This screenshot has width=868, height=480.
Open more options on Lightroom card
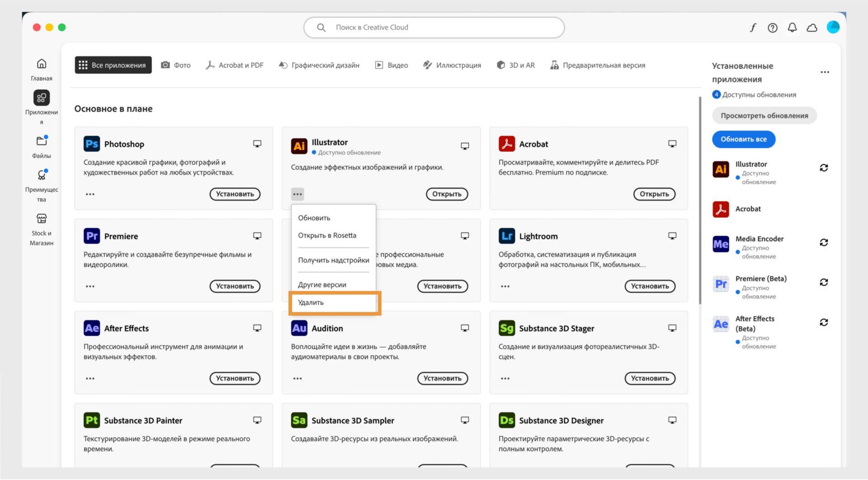505,287
